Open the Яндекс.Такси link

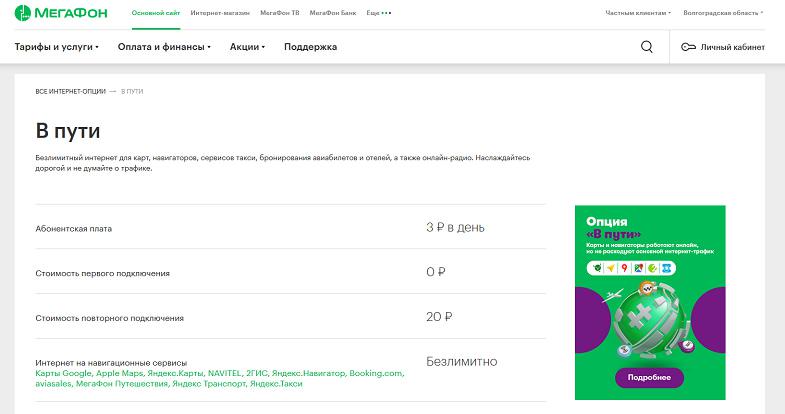coord(276,384)
